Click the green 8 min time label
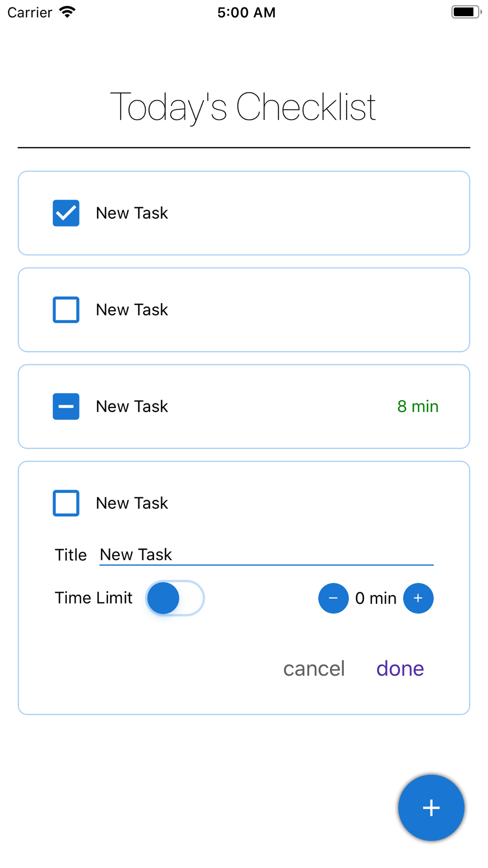This screenshot has height=868, width=488. [x=418, y=406]
